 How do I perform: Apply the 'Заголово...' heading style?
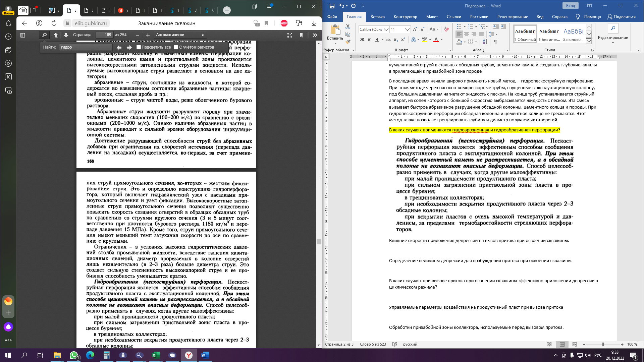[x=573, y=35]
